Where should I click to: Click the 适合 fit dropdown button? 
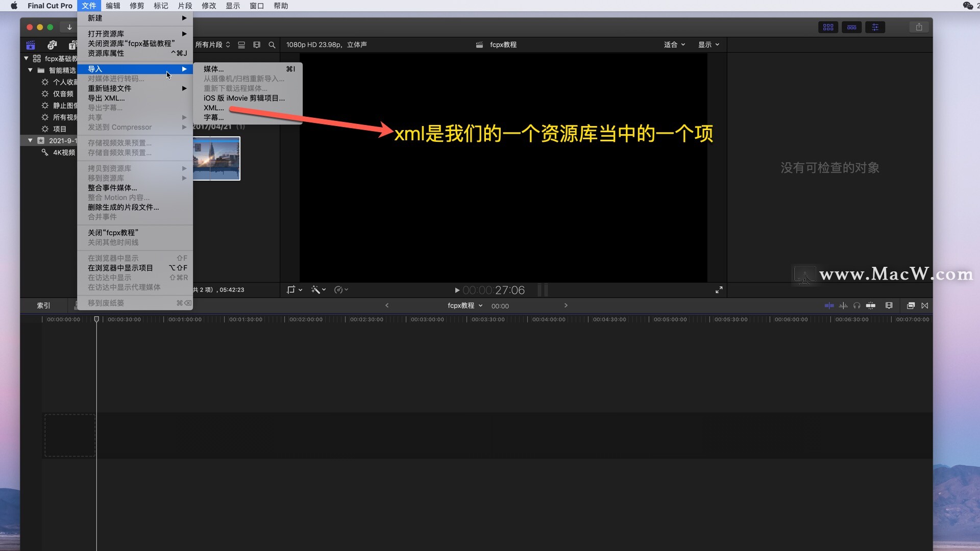[x=672, y=44]
